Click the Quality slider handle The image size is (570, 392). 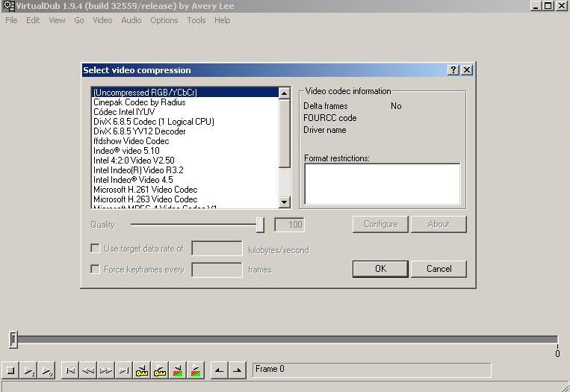point(260,225)
